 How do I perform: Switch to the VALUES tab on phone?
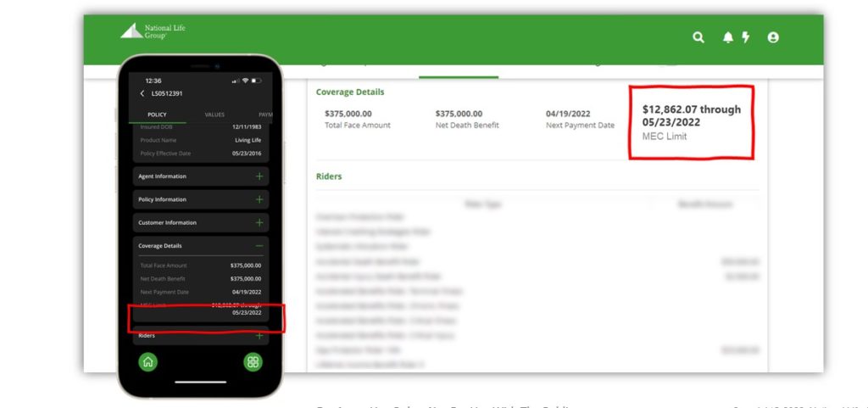(x=214, y=114)
